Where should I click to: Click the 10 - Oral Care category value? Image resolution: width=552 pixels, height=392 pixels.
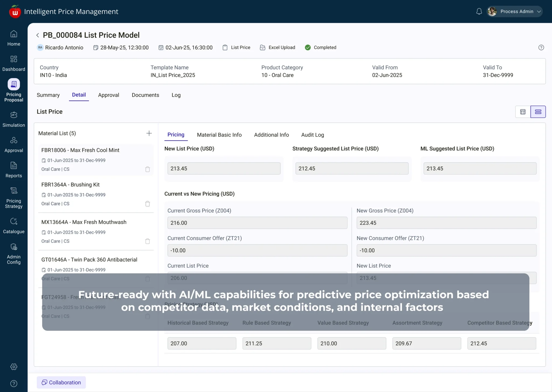point(277,75)
